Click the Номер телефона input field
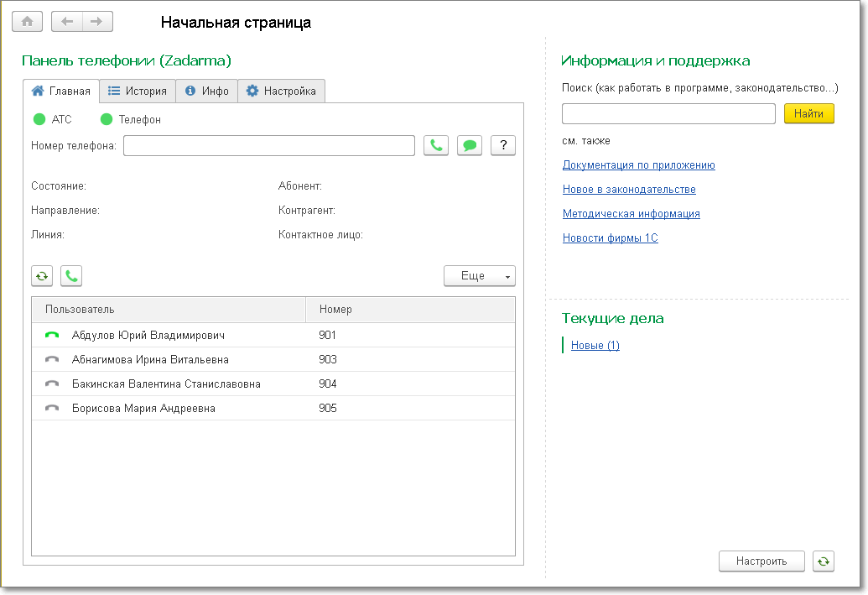Viewport: 868px width, 595px height. [268, 146]
